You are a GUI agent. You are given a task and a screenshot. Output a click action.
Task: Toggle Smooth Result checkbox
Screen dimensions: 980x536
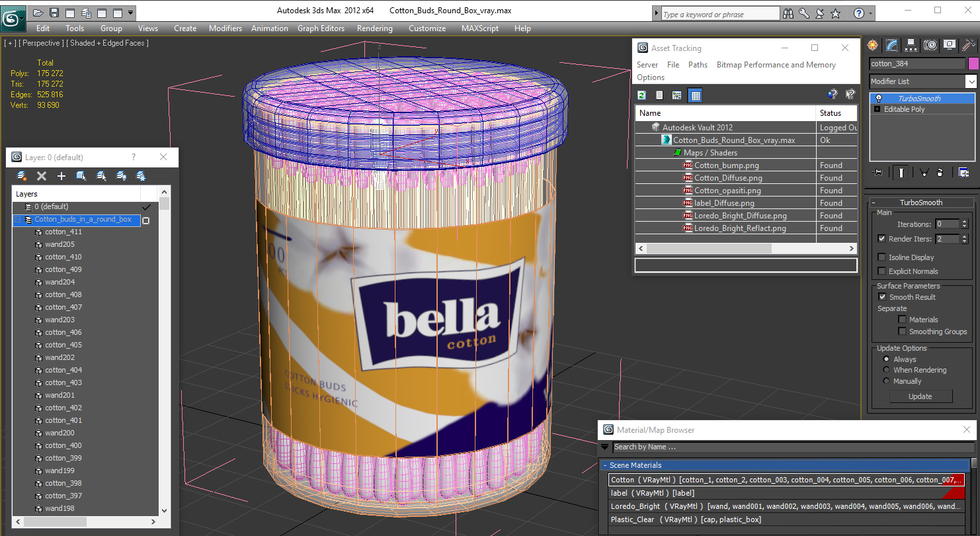coord(881,297)
